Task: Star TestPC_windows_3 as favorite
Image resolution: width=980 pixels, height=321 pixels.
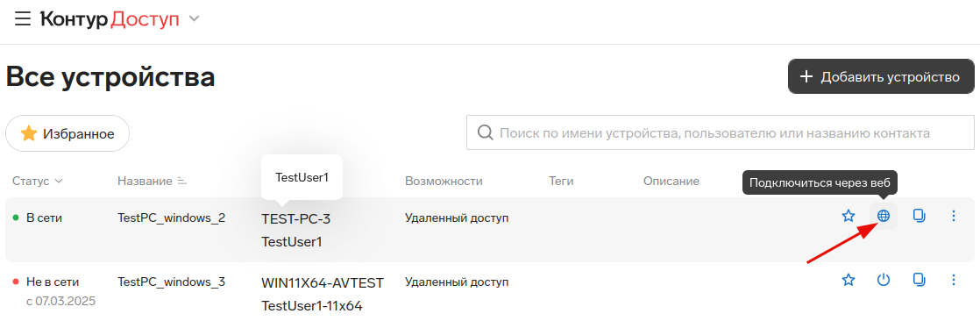Action: click(849, 280)
